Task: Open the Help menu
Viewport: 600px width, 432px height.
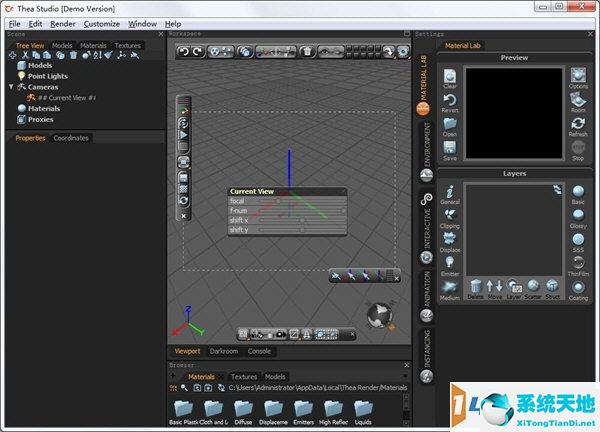Action: pos(173,24)
